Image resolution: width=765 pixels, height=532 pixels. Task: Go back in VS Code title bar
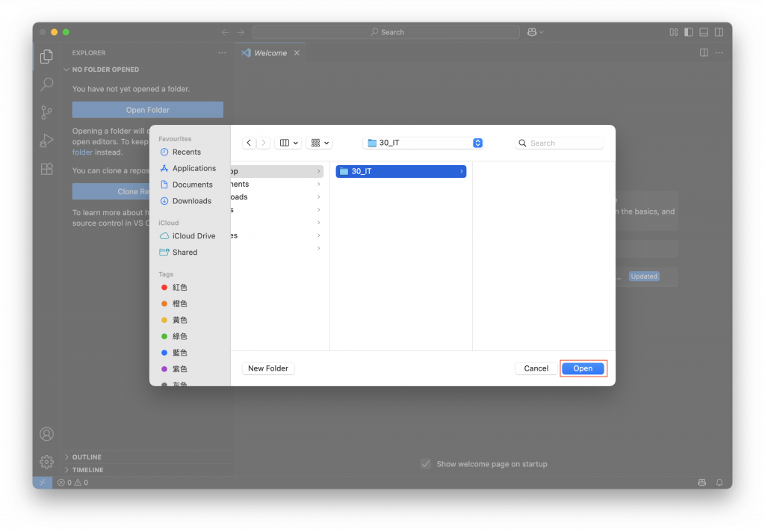[x=225, y=32]
